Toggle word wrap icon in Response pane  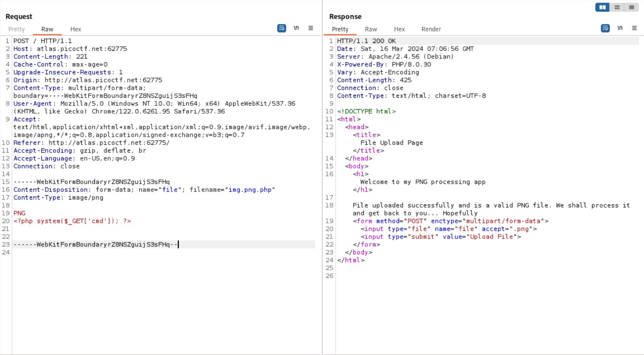point(605,28)
